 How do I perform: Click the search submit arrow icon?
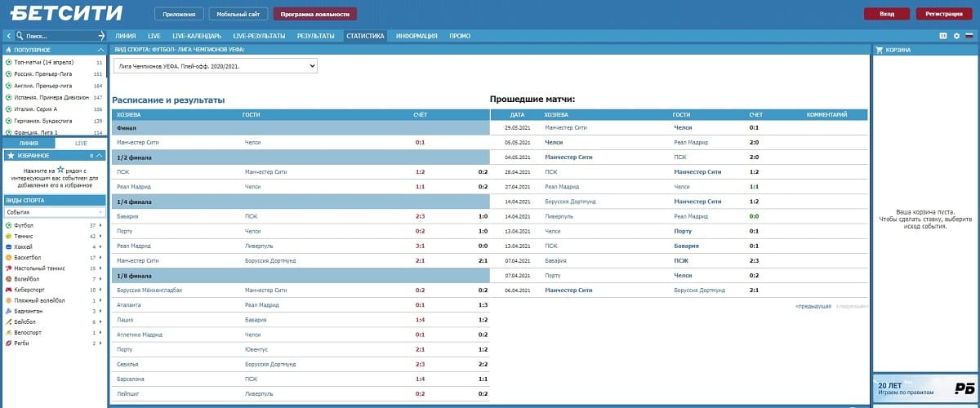[x=101, y=36]
